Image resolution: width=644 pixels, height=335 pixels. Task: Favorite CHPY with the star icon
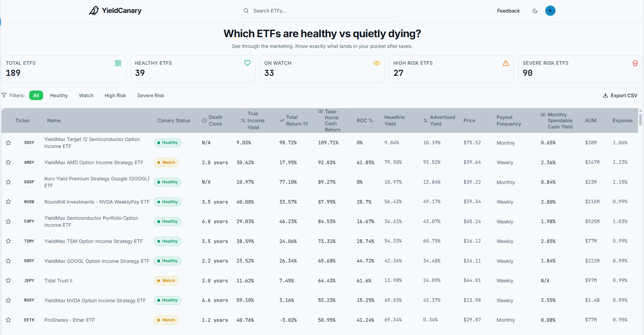tap(8, 222)
